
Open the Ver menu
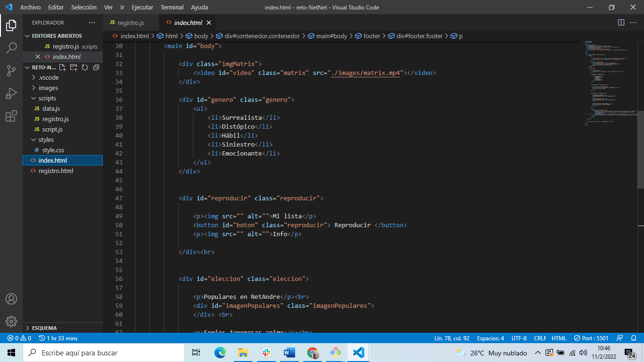[x=108, y=7]
